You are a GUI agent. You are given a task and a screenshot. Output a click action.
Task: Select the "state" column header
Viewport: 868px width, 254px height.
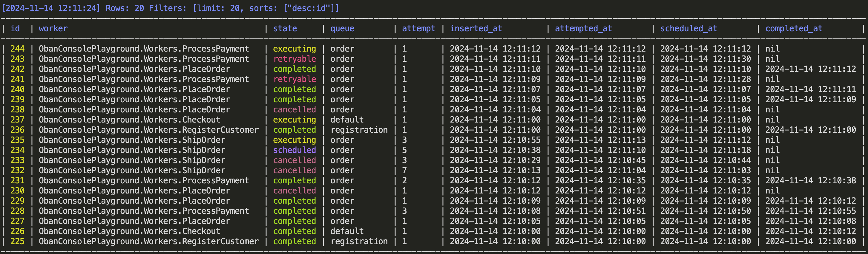pyautogui.click(x=285, y=29)
